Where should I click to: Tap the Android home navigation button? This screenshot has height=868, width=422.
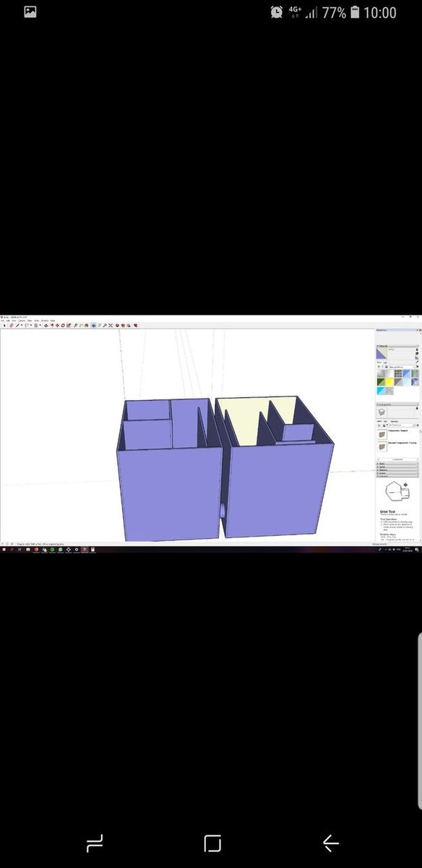point(212,843)
